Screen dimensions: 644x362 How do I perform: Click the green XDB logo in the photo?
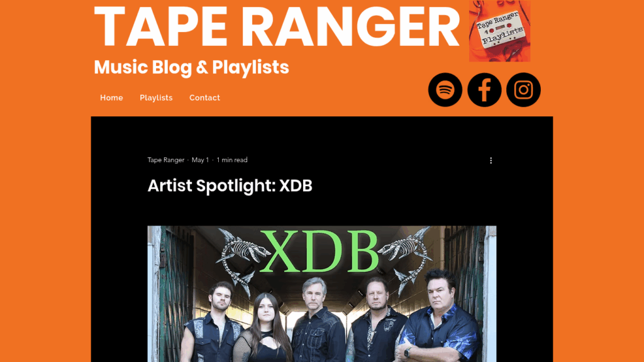click(320, 251)
